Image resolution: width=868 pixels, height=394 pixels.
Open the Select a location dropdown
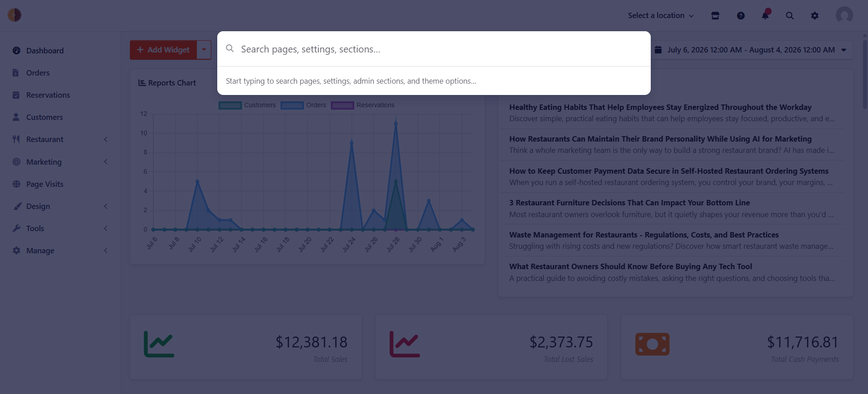[x=661, y=15]
